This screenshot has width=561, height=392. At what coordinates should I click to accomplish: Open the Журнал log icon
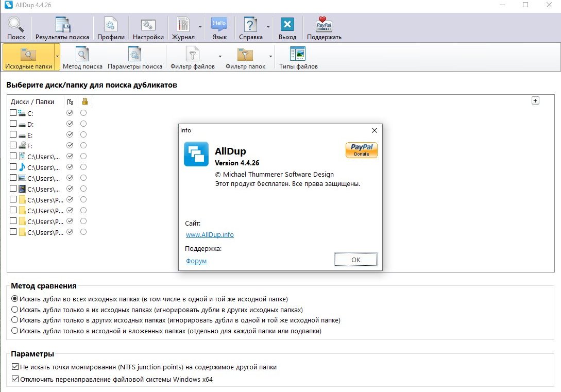(x=183, y=28)
